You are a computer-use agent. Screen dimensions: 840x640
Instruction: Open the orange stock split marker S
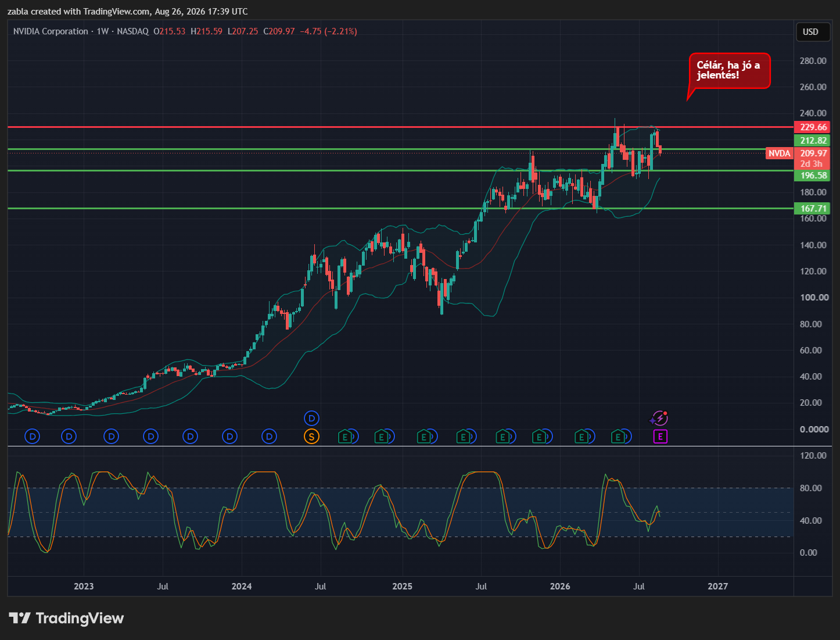coord(311,437)
